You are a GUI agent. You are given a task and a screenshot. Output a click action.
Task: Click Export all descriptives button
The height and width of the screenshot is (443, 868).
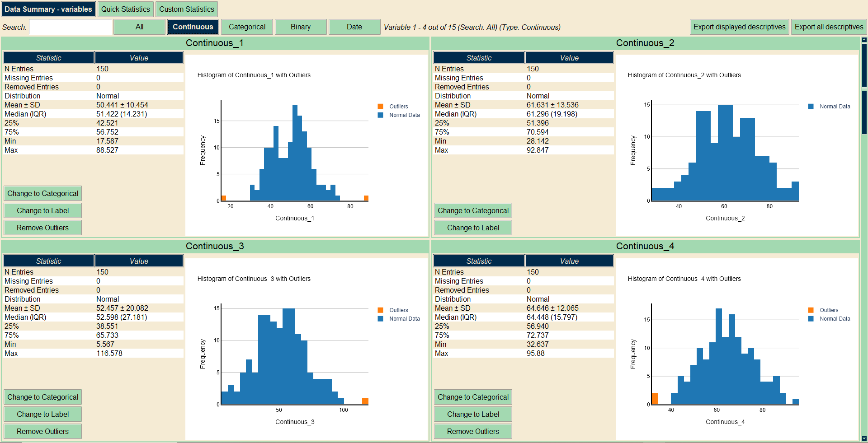pyautogui.click(x=829, y=27)
